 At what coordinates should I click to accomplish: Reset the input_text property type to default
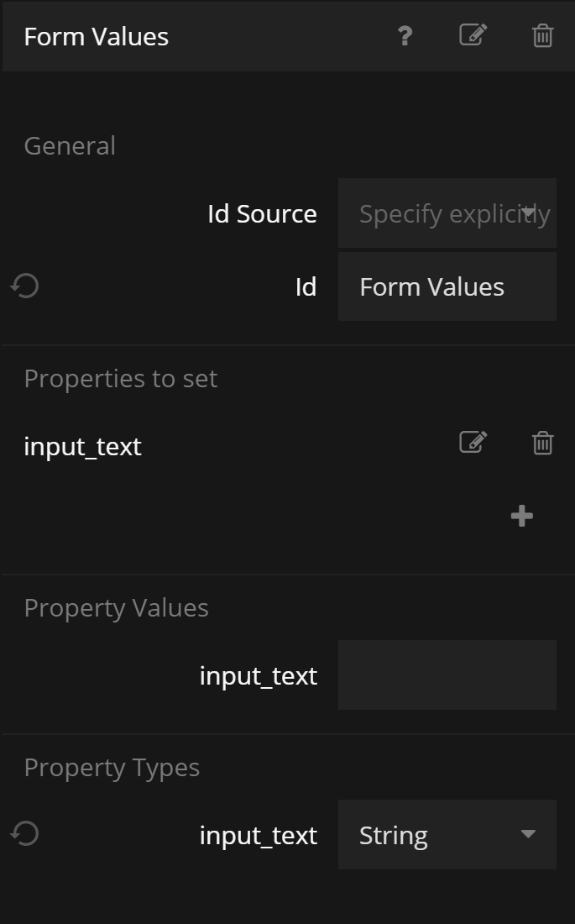tap(25, 834)
